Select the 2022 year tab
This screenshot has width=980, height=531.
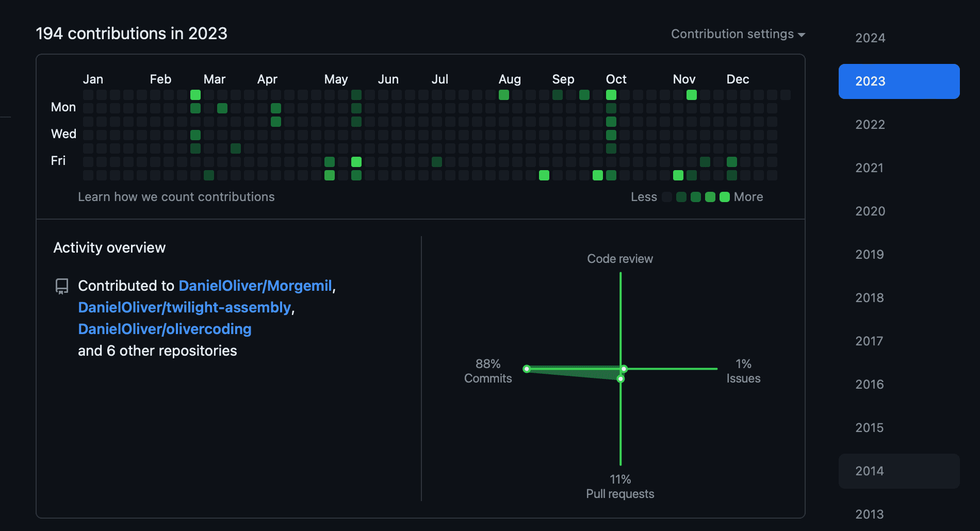tap(899, 125)
